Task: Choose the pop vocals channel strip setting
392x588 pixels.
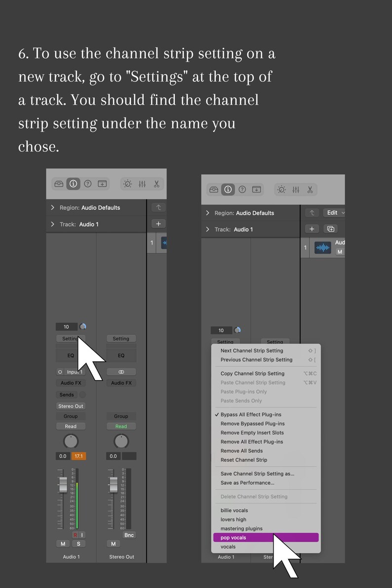Action: click(x=266, y=537)
